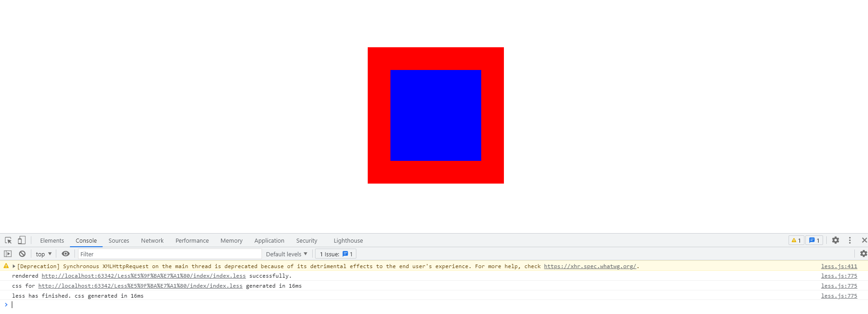
Task: Open less.js:775 link on css for row
Action: pos(839,286)
